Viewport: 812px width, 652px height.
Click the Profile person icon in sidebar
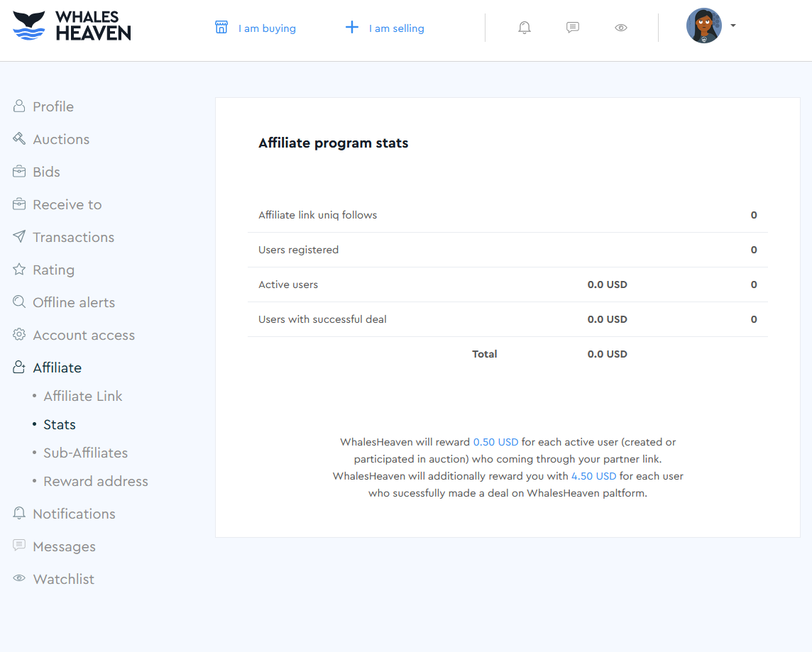[19, 106]
